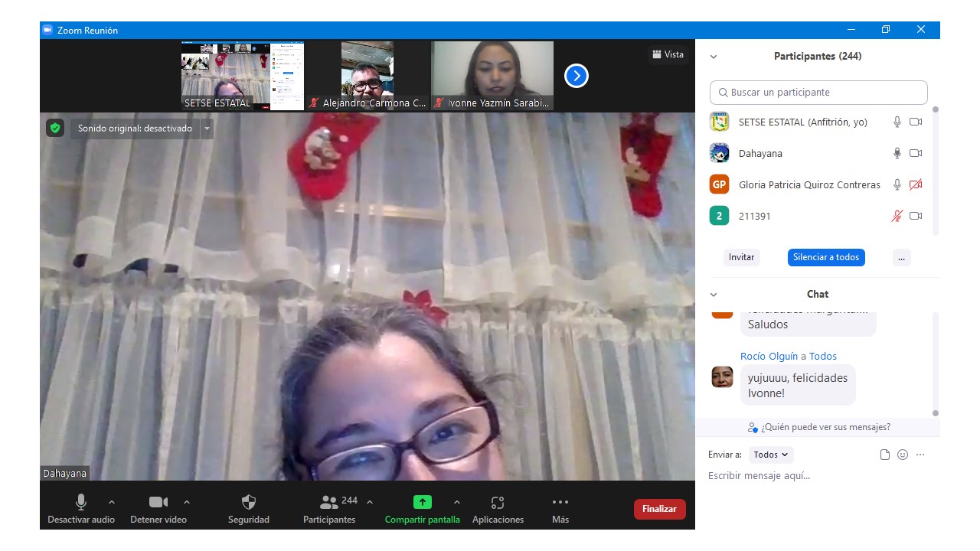Open Aplicaciones in the toolbar

tap(498, 509)
